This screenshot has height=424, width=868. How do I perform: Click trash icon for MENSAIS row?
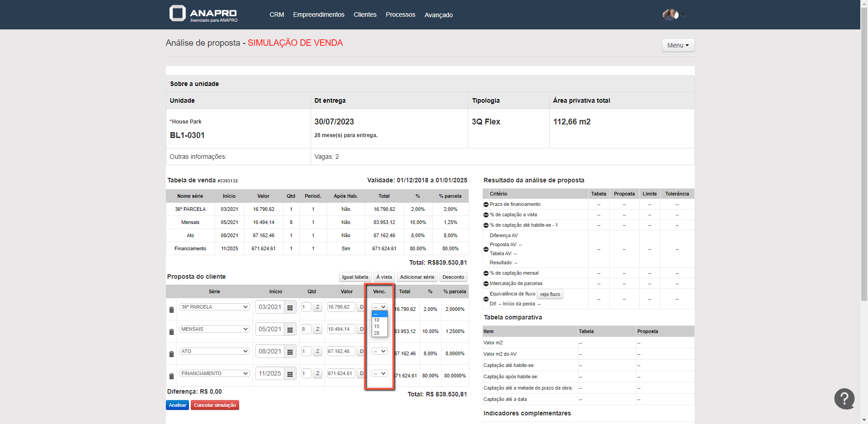pos(171,332)
